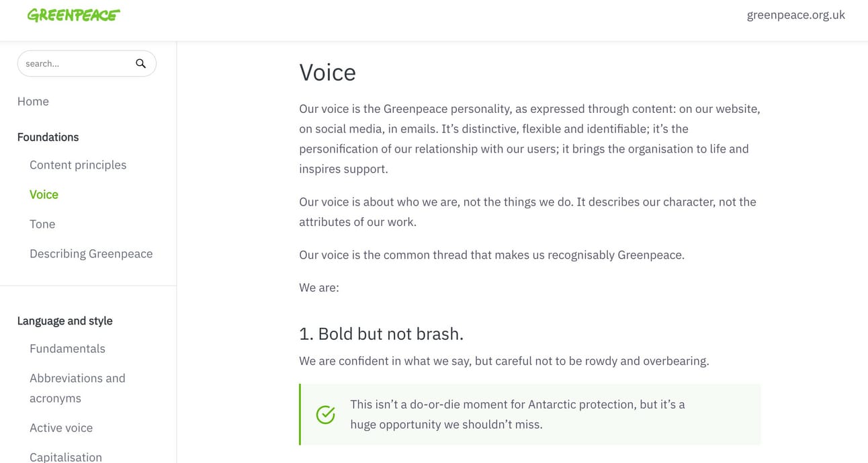Open the Active voice page
This screenshot has width=868, height=463.
[61, 427]
